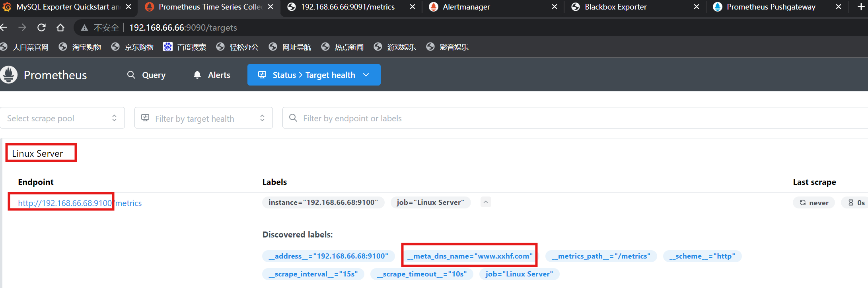The image size is (868, 288).
Task: Click the search icon in endpoint filter
Action: (x=293, y=118)
